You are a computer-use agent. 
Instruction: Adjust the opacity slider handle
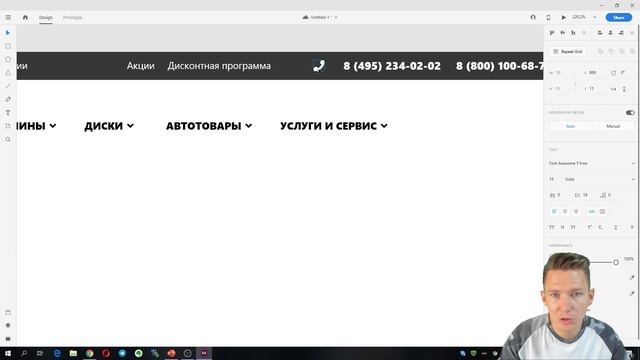tap(616, 262)
